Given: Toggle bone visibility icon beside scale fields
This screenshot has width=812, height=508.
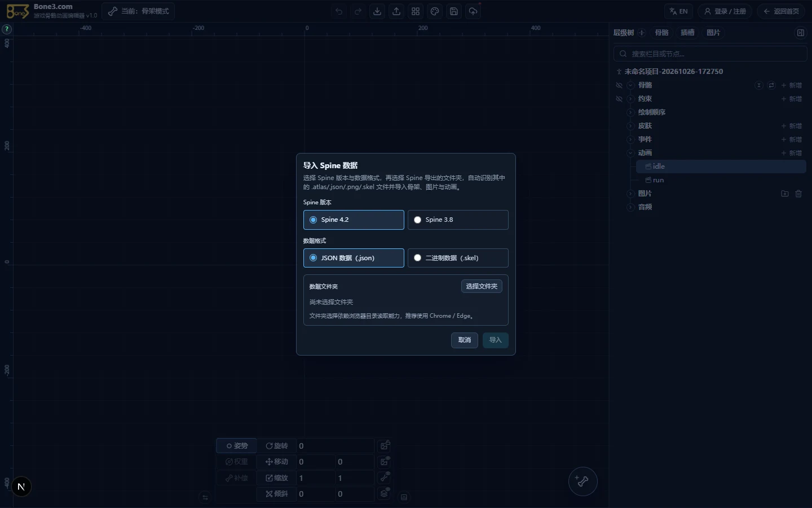Looking at the screenshot, I should point(385,478).
